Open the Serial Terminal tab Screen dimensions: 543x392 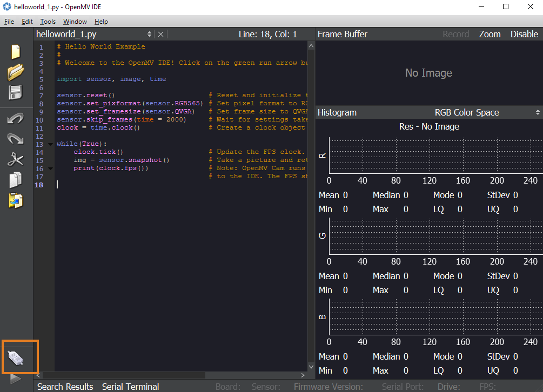tap(130, 387)
